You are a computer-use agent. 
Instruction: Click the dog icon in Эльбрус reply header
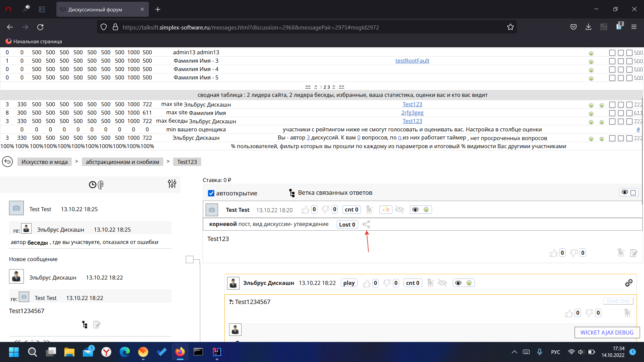430,283
